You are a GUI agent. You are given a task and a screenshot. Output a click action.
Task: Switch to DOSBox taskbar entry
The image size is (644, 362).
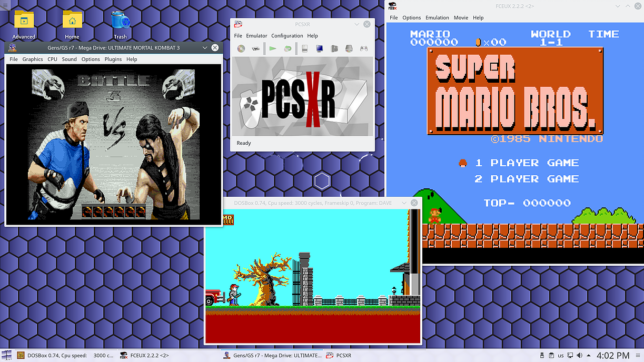tap(65, 355)
